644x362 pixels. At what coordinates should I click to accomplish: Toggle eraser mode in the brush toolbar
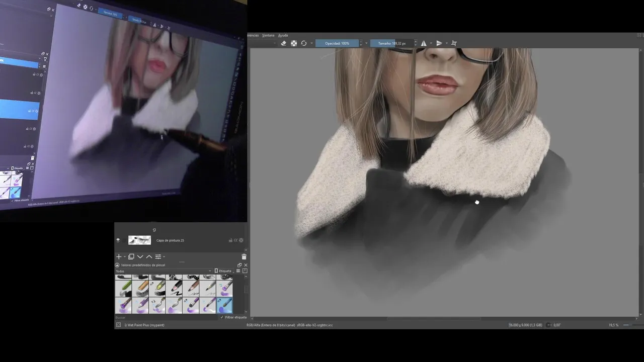point(284,43)
